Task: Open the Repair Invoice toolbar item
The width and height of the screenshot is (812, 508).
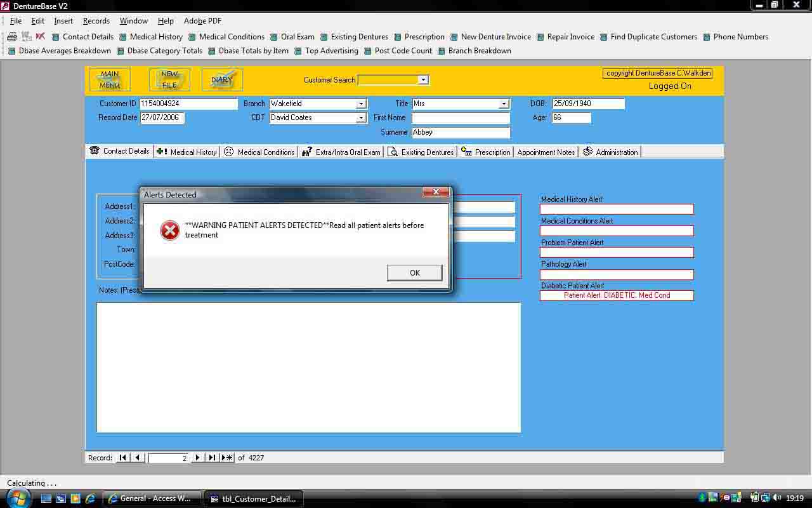Action: pyautogui.click(x=566, y=37)
